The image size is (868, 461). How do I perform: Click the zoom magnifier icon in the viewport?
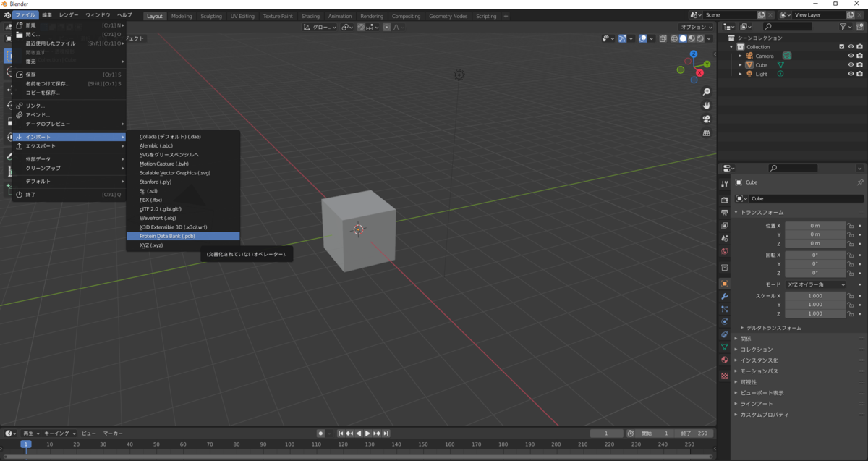[706, 92]
